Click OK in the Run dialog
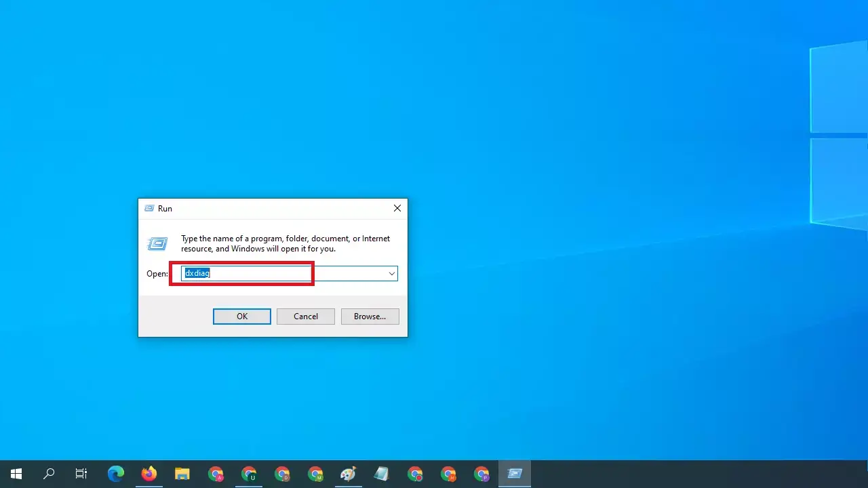The width and height of the screenshot is (868, 488). [242, 317]
